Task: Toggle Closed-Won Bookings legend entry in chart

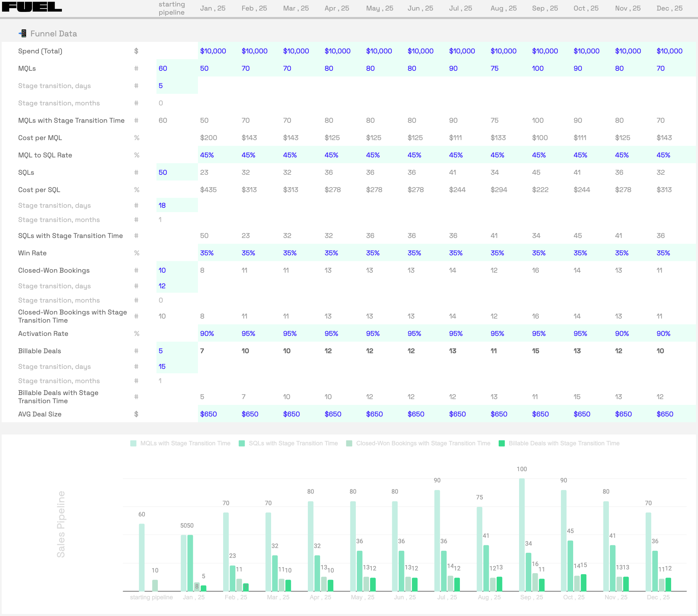Action: (423, 443)
